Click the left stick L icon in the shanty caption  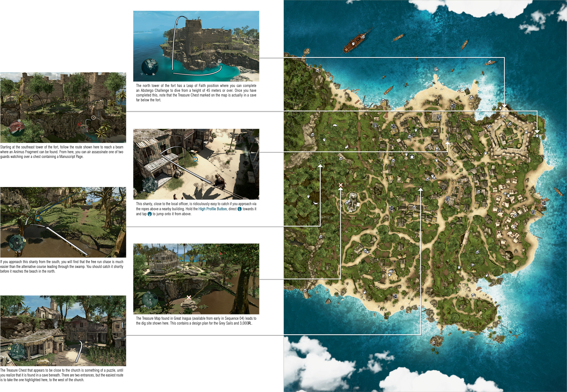[240, 209]
